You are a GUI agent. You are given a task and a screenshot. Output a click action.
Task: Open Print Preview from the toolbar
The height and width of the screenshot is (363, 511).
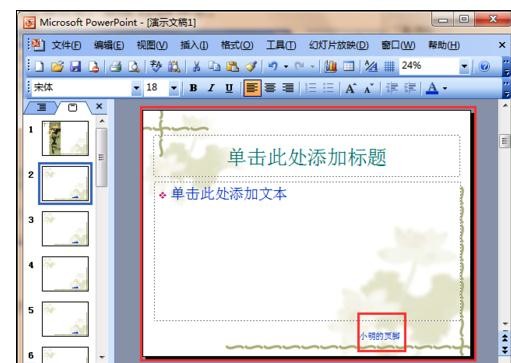(134, 67)
